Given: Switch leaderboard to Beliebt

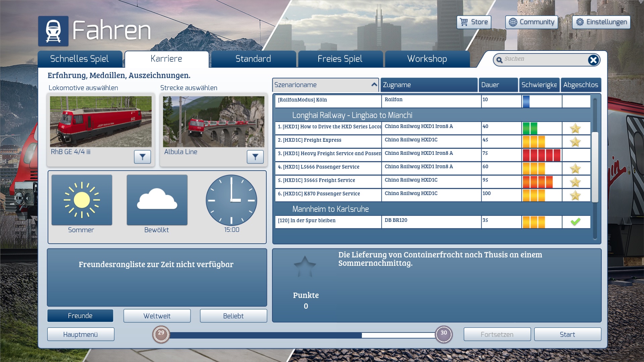Looking at the screenshot, I should click(x=233, y=316).
